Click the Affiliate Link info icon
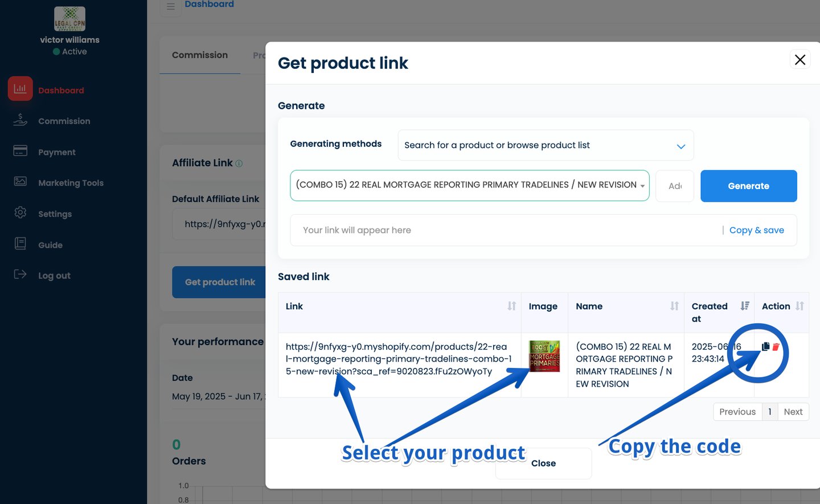The image size is (820, 504). pos(239,163)
